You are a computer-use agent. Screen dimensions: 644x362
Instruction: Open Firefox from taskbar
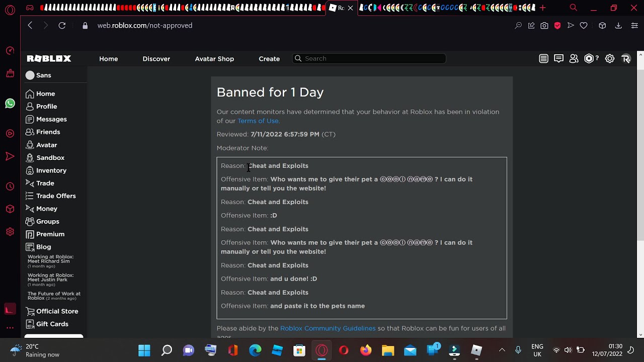tap(366, 350)
